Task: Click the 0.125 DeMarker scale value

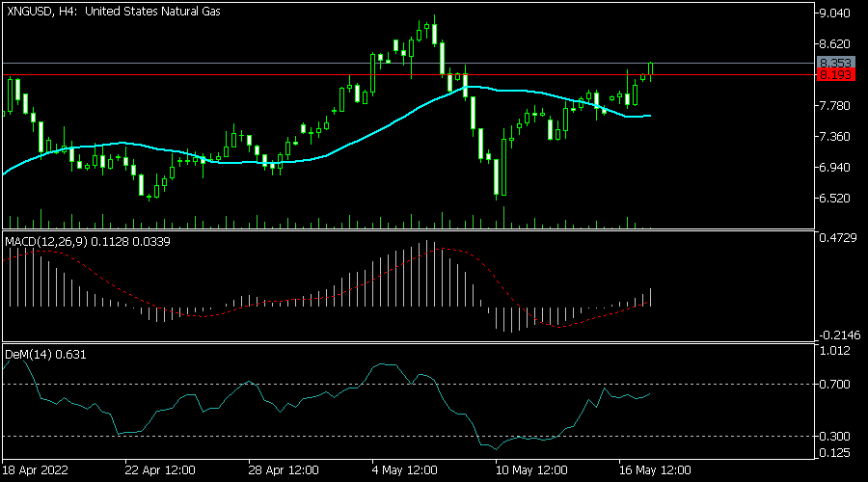Action: pos(834,453)
